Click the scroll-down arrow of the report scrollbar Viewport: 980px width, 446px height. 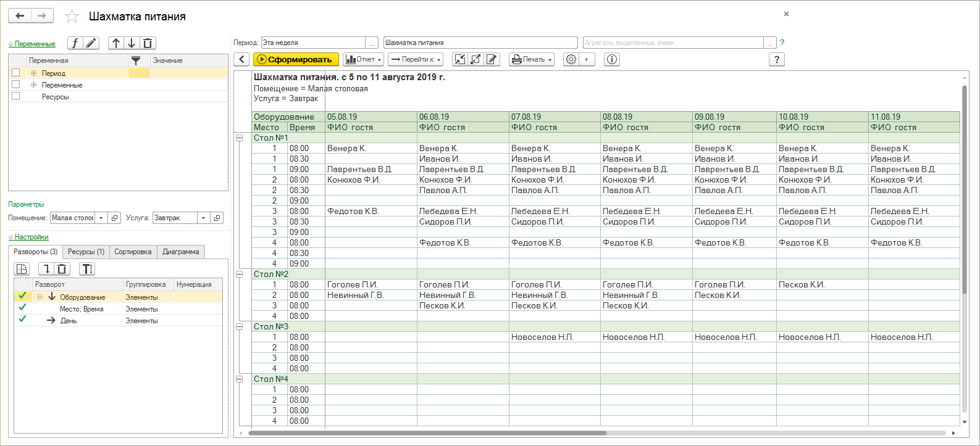(965, 422)
